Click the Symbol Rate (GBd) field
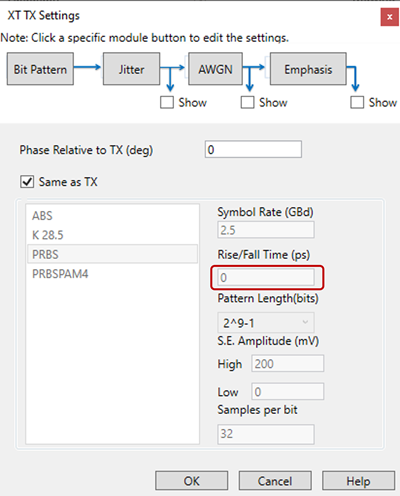 coord(266,230)
